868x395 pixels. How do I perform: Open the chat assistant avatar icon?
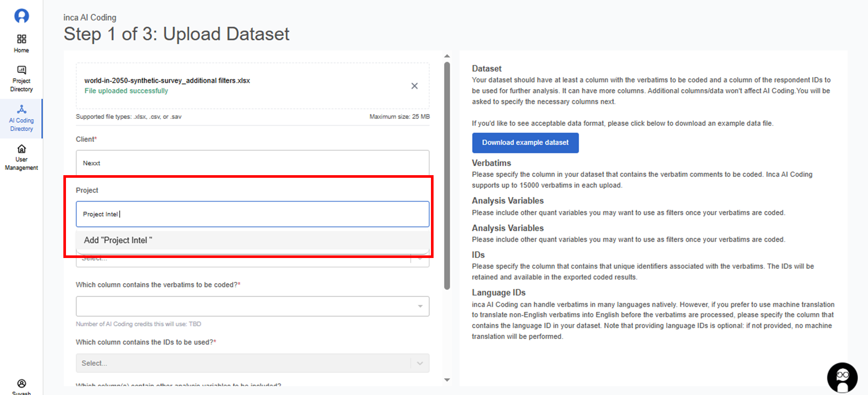[x=842, y=377]
